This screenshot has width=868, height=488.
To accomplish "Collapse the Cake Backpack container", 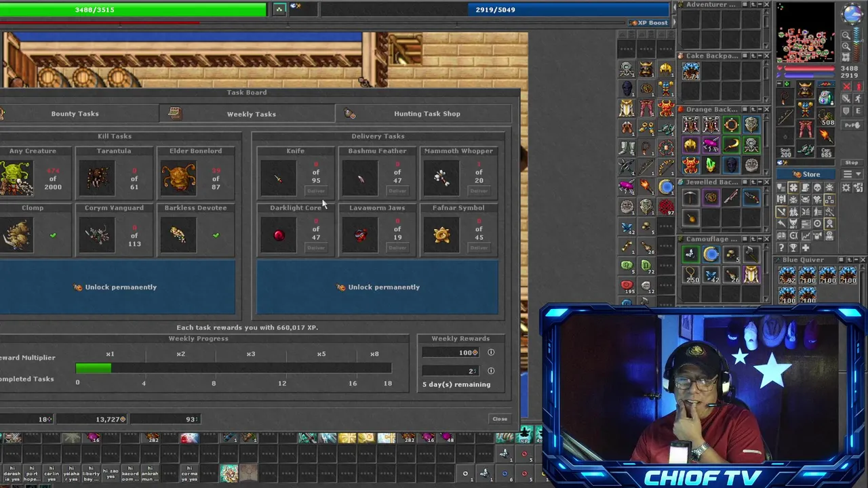I will [760, 56].
